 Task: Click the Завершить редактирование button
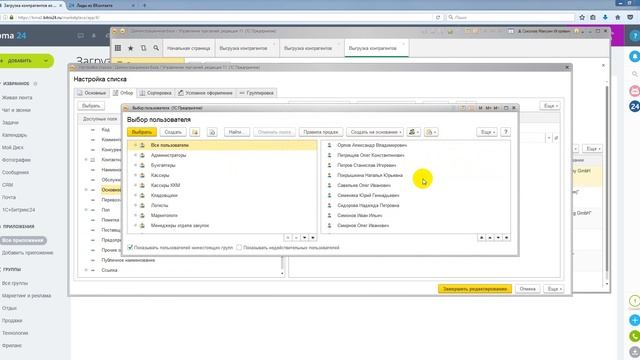pyautogui.click(x=475, y=289)
